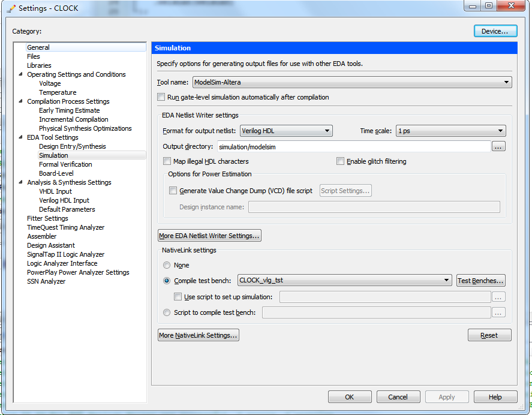The width and height of the screenshot is (532, 415).
Task: Open the Time scale dropdown
Action: pos(450,131)
